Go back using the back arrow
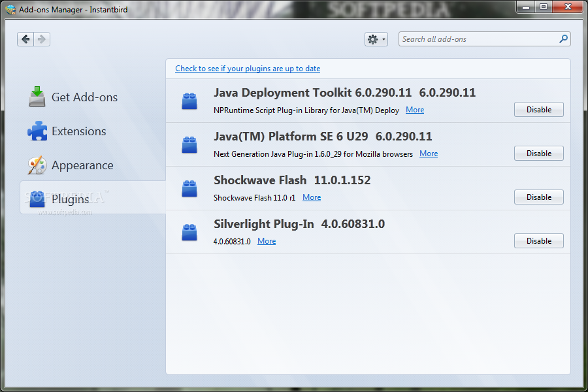The height and width of the screenshot is (392, 588). pos(25,39)
